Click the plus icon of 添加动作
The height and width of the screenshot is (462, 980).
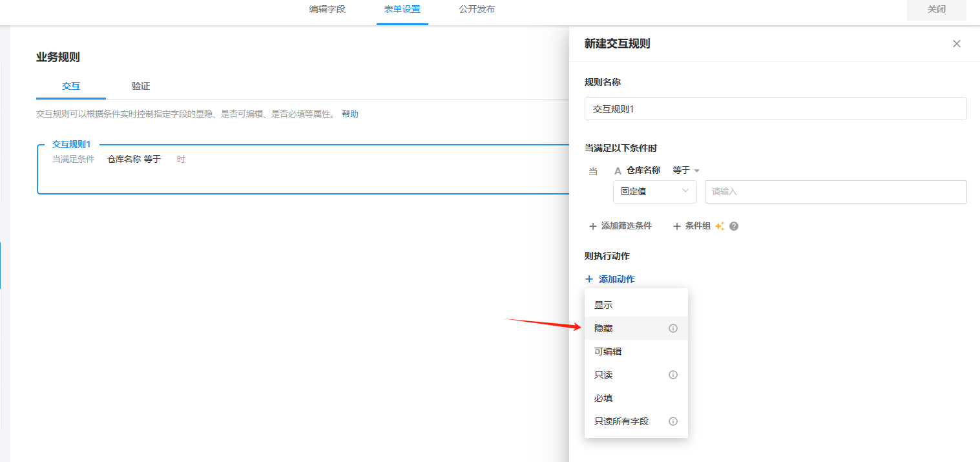pos(589,279)
